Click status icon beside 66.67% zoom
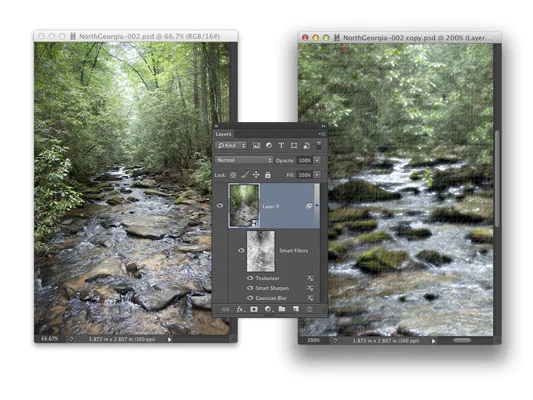533x400 pixels. pyautogui.click(x=71, y=339)
